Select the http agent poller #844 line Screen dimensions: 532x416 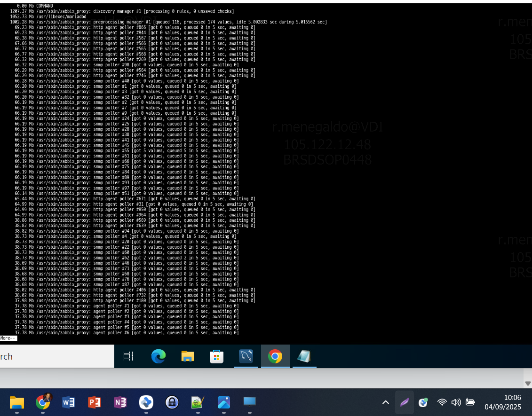click(x=135, y=33)
